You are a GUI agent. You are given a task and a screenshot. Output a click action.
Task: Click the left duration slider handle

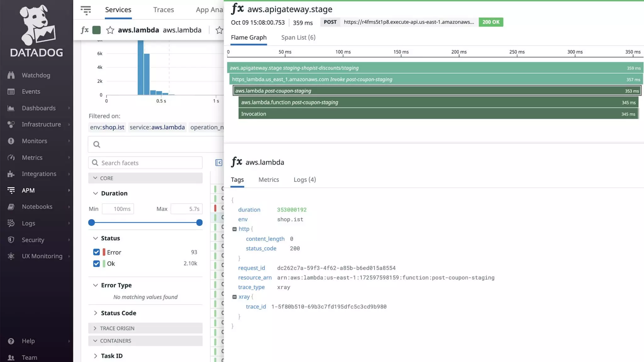(x=92, y=222)
